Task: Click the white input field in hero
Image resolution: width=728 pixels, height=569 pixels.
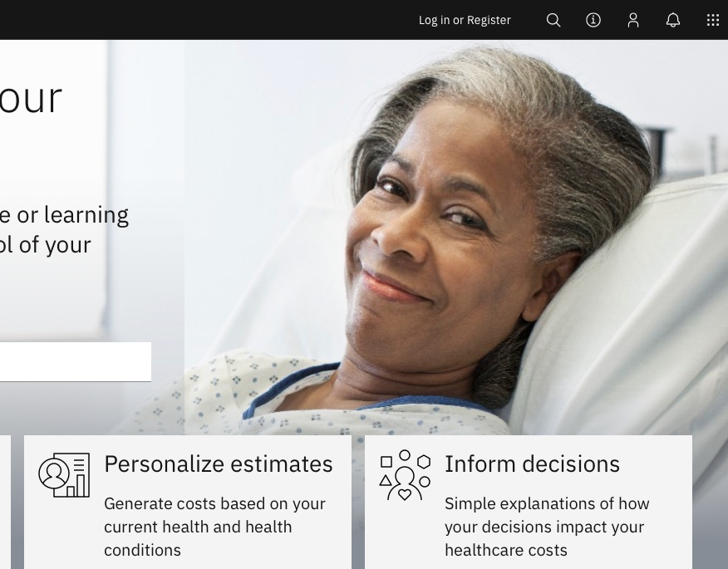Action: (x=76, y=362)
